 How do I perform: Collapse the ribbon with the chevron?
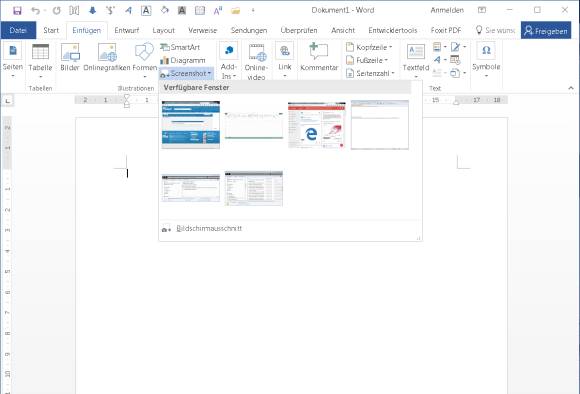(x=571, y=88)
